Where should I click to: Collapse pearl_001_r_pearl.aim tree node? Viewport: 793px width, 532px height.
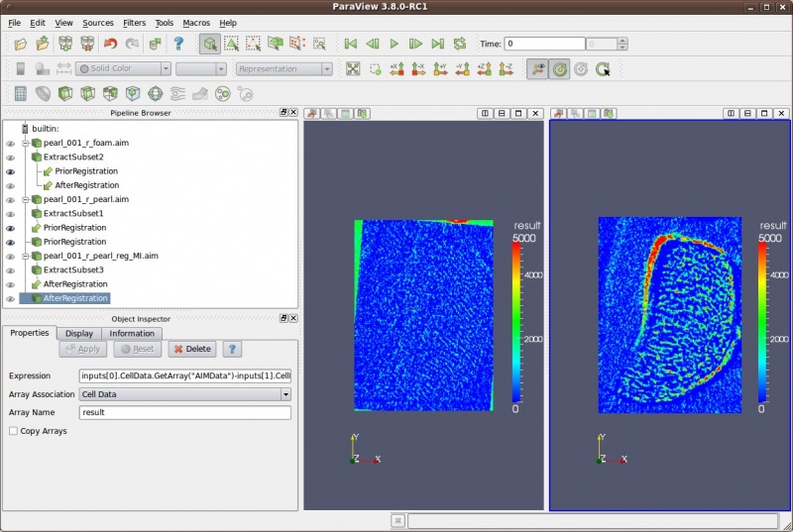tap(26, 200)
